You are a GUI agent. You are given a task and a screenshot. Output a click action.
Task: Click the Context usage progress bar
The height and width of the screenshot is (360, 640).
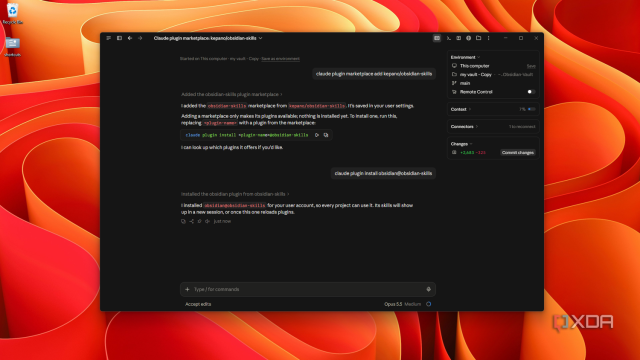pos(531,109)
